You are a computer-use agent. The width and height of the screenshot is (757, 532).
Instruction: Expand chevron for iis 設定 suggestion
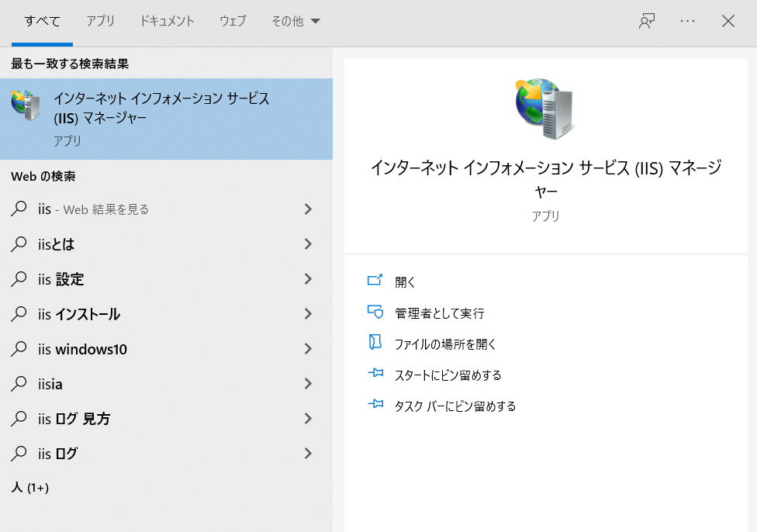308,279
